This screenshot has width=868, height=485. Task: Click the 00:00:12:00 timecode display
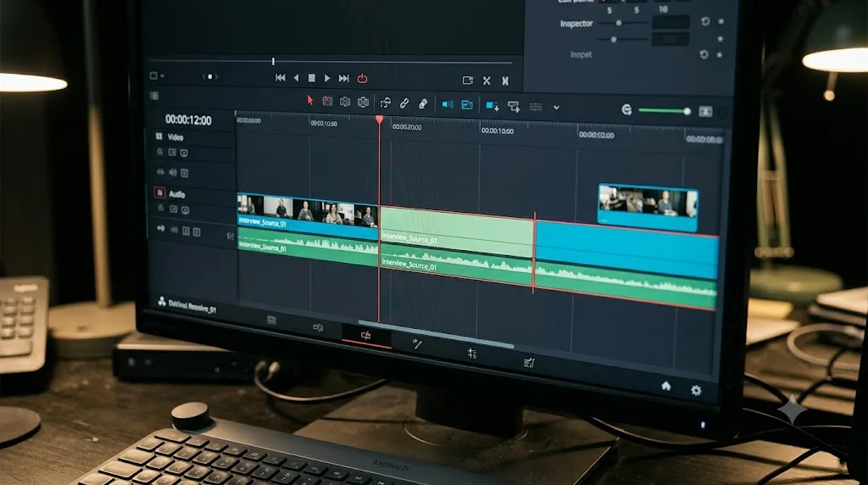point(188,120)
